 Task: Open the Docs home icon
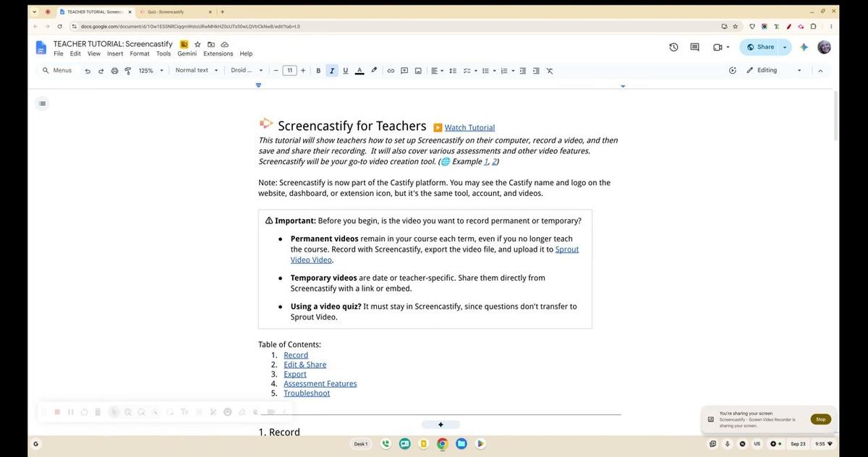tap(41, 48)
